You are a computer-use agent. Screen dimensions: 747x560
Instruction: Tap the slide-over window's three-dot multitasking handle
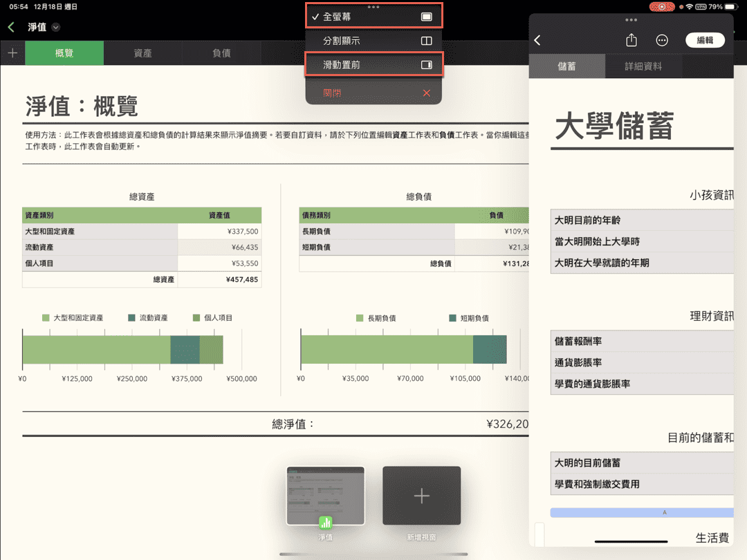(x=631, y=20)
